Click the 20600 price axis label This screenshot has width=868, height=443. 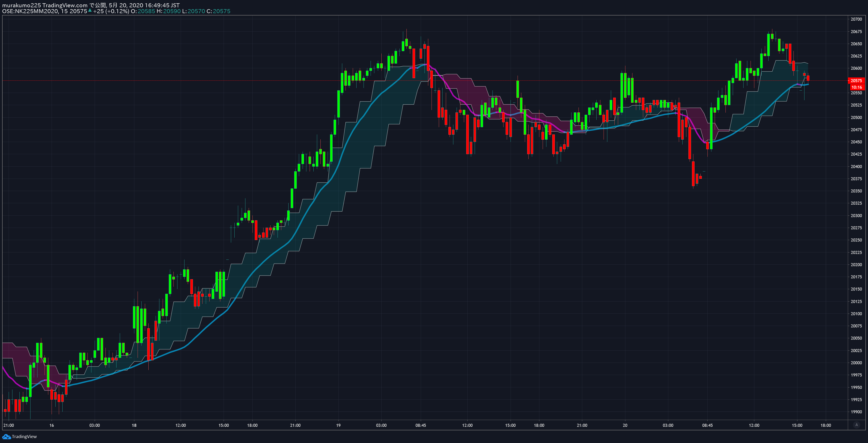[x=856, y=68]
